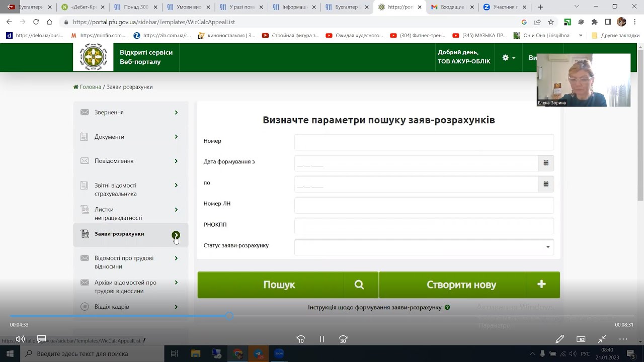Reload the portal page
Viewport: 644px width, 362px height.
coord(36,22)
